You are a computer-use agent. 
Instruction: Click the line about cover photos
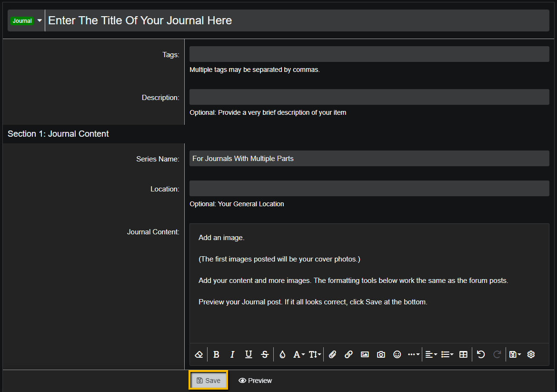coord(279,259)
